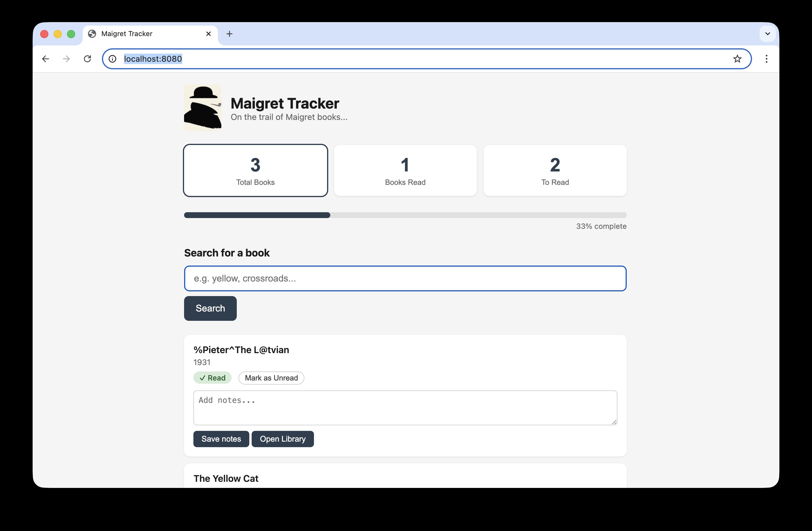This screenshot has height=531, width=812.
Task: Click the Save notes button
Action: (x=221, y=439)
